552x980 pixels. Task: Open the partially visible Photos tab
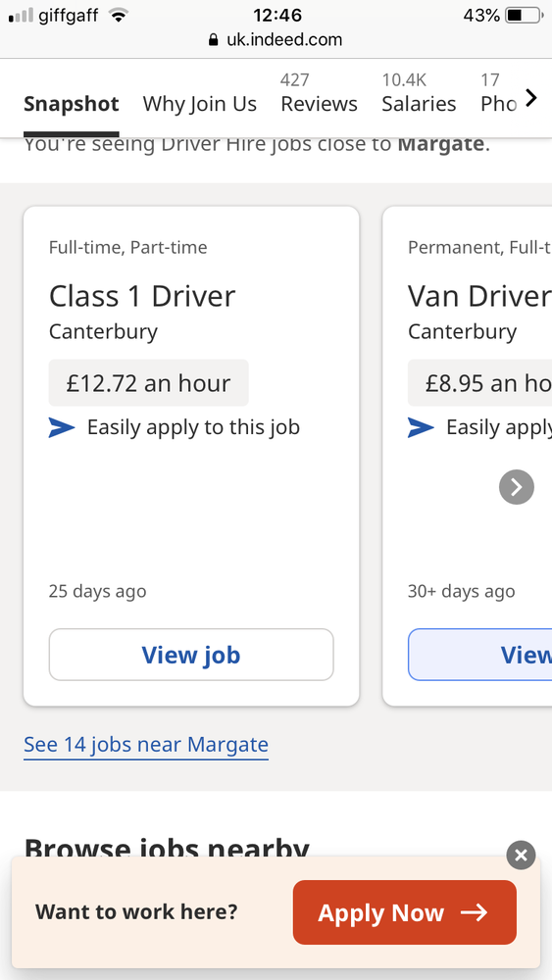[x=498, y=94]
